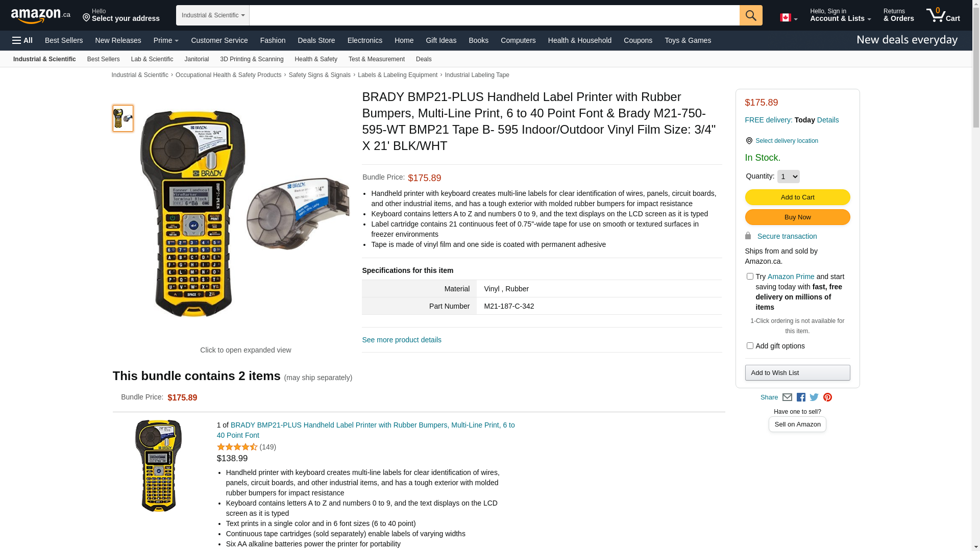The height and width of the screenshot is (551, 980).
Task: Click the Amazon.ca logo
Action: tap(41, 15)
